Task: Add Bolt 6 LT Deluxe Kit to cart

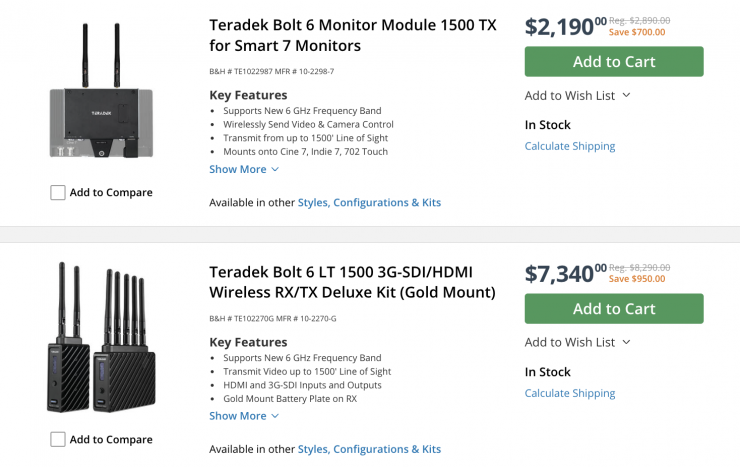Action: pos(613,309)
